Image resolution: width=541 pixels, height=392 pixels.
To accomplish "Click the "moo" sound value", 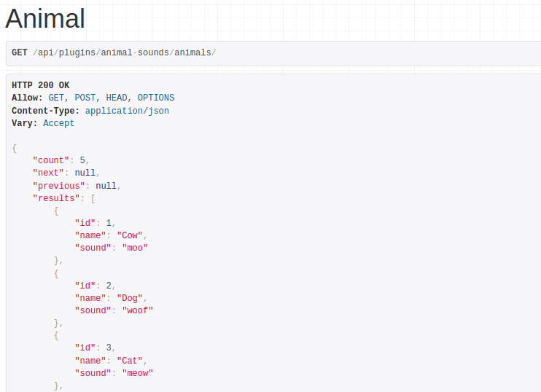I will [x=135, y=248].
